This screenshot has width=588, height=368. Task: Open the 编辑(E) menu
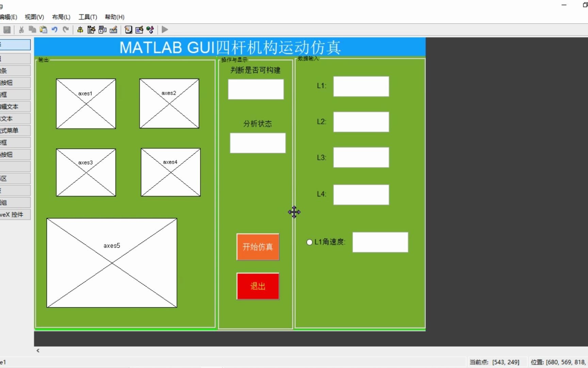click(9, 17)
